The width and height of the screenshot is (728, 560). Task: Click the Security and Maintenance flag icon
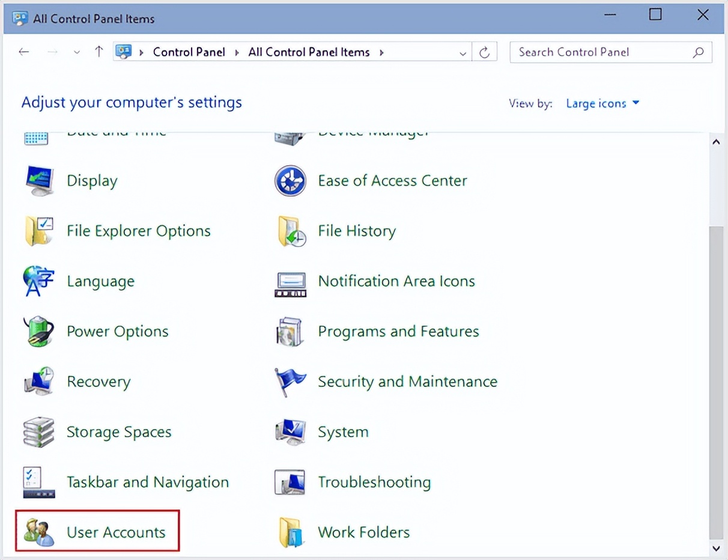pos(290,382)
